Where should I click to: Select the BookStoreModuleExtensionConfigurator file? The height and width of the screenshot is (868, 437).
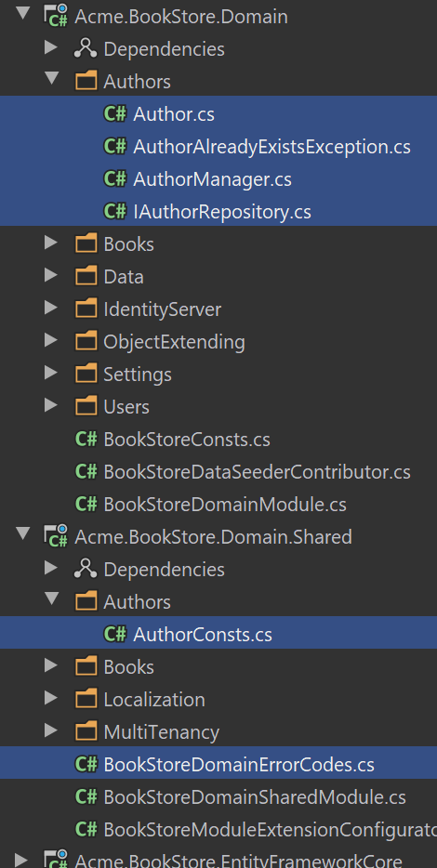click(271, 830)
